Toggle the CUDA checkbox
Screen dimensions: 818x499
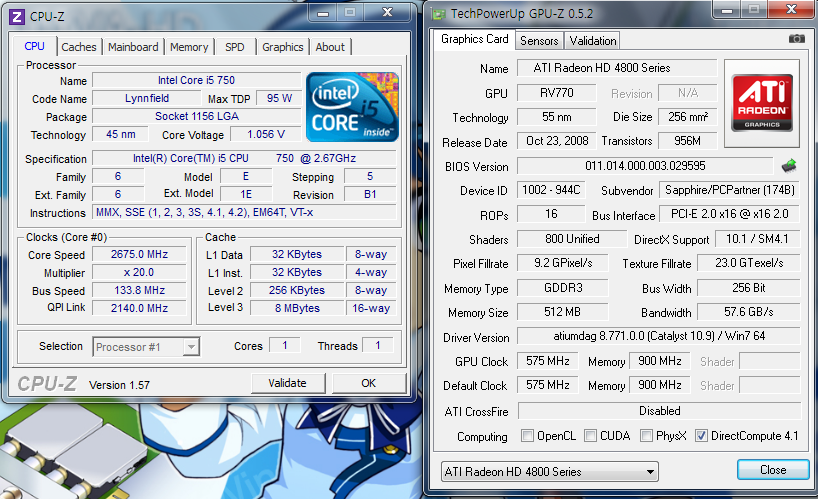(591, 436)
